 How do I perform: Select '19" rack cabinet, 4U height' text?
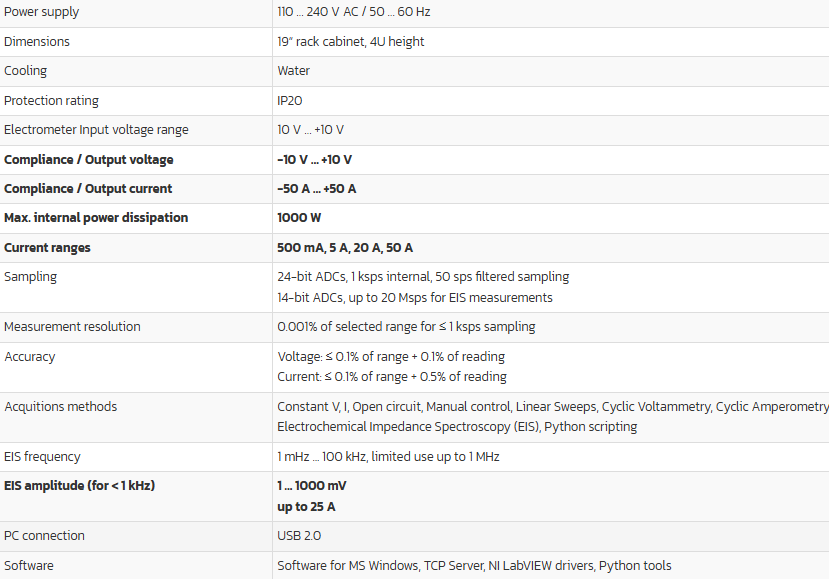(x=351, y=41)
